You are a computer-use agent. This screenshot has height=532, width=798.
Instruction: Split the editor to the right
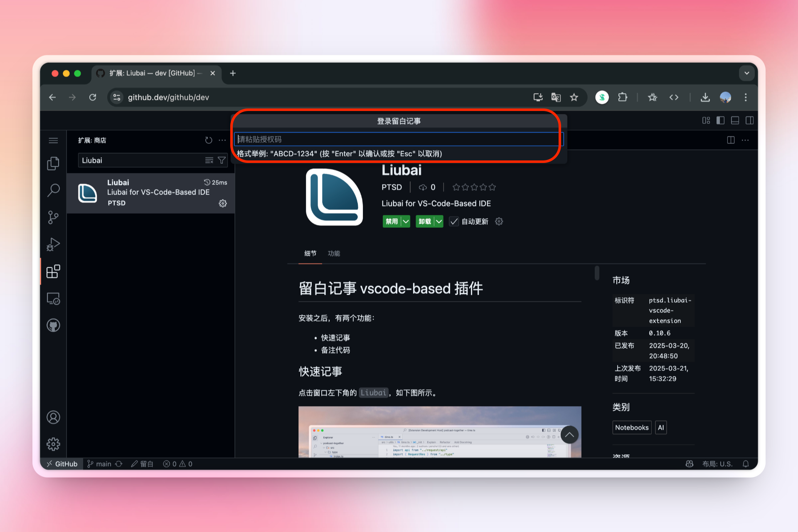click(731, 140)
